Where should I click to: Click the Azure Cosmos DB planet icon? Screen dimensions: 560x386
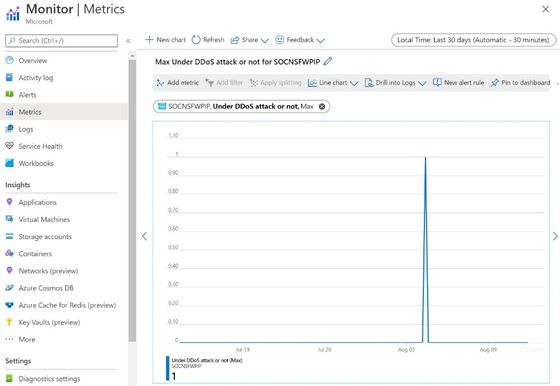[10, 287]
